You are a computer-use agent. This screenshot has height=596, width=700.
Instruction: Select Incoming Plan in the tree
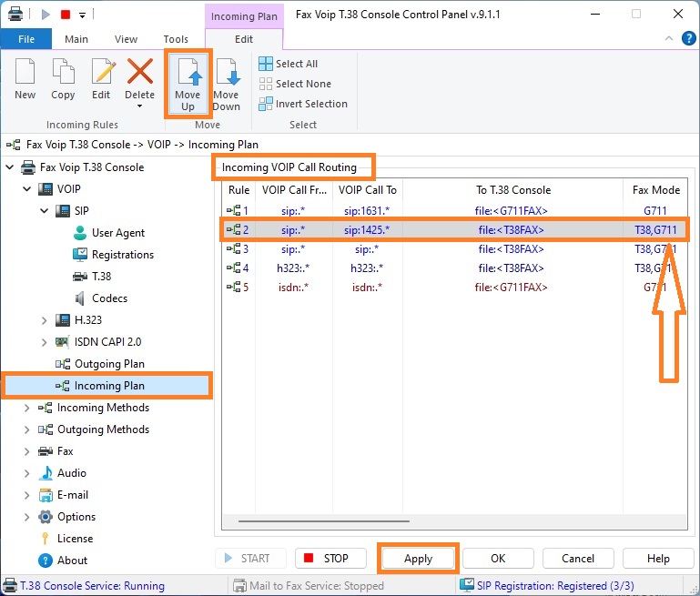point(107,386)
